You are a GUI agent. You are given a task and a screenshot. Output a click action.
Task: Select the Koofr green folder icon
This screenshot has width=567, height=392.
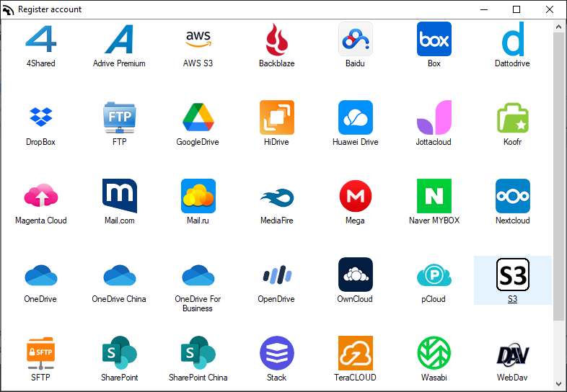click(513, 117)
